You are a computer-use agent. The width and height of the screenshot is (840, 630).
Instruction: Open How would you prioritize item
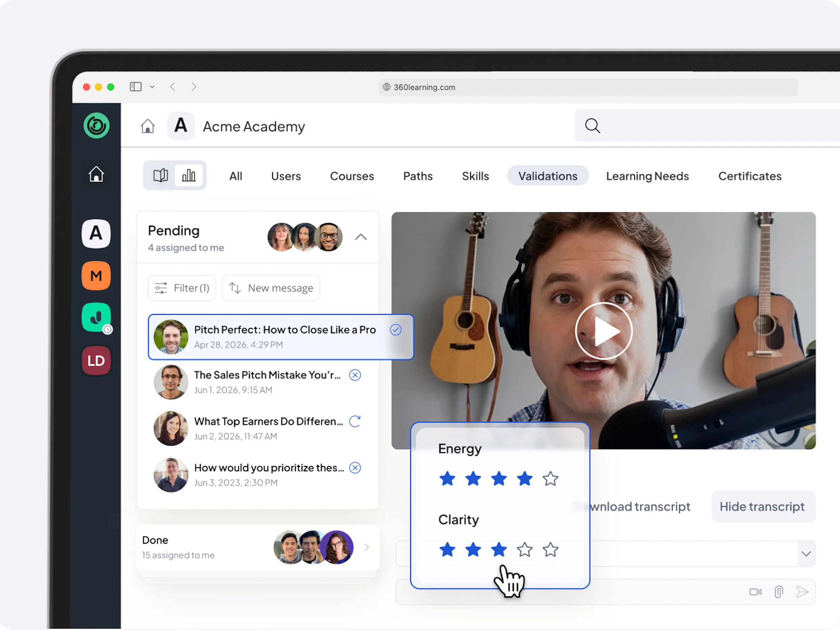pos(258,475)
